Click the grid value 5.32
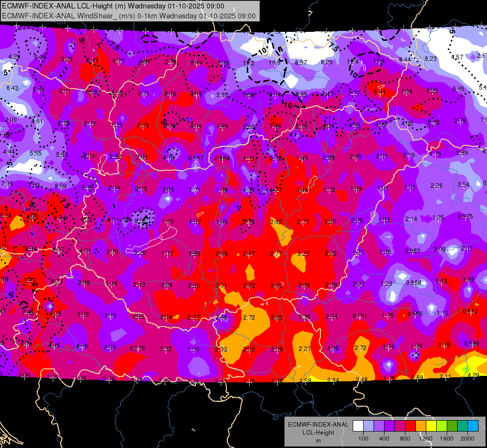This screenshot has width=487, height=448. point(276,158)
